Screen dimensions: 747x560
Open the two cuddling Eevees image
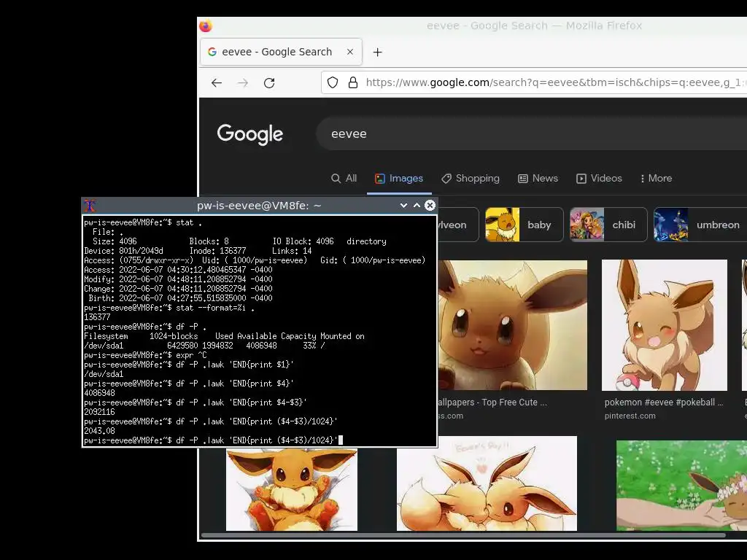[487, 483]
